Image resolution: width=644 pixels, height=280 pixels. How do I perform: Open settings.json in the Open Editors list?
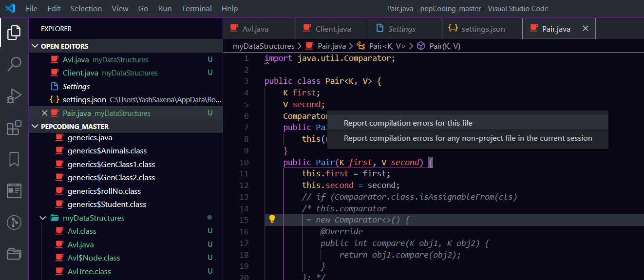coord(126,99)
